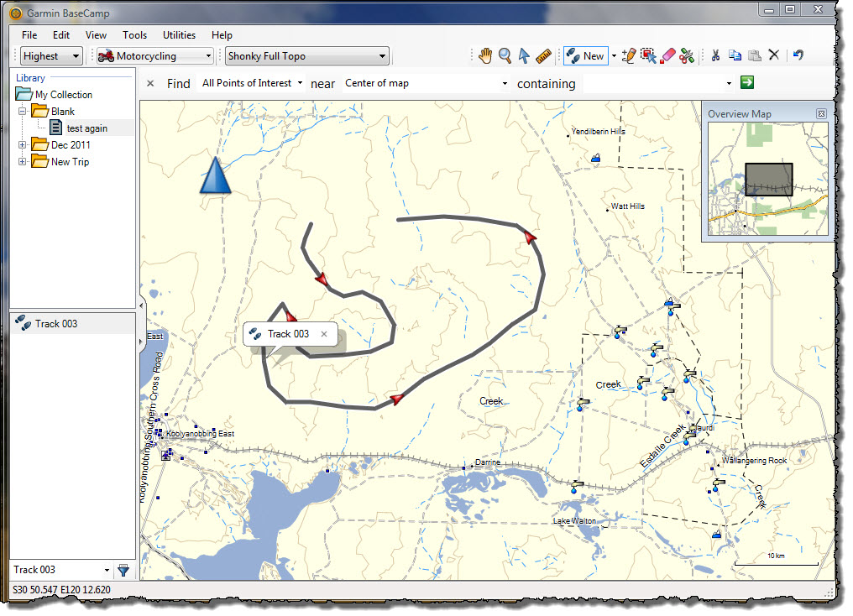
Task: Select the Dec 2011 folder
Action: coord(71,145)
